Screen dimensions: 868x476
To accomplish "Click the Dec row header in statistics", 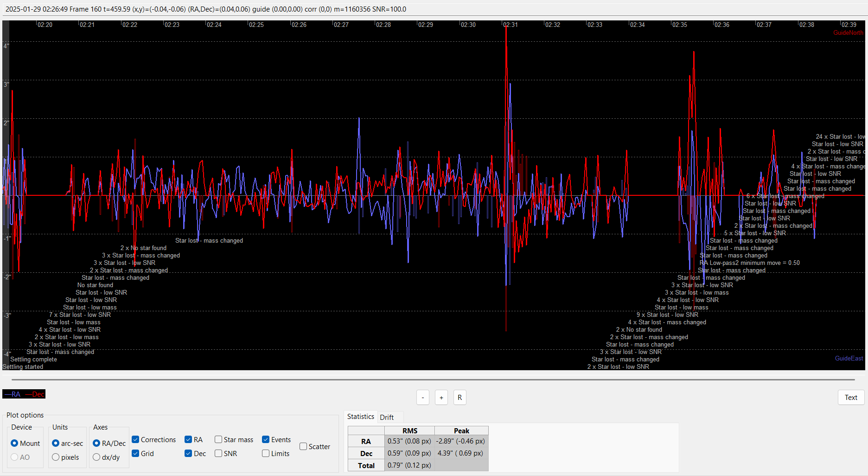I will 366,453.
